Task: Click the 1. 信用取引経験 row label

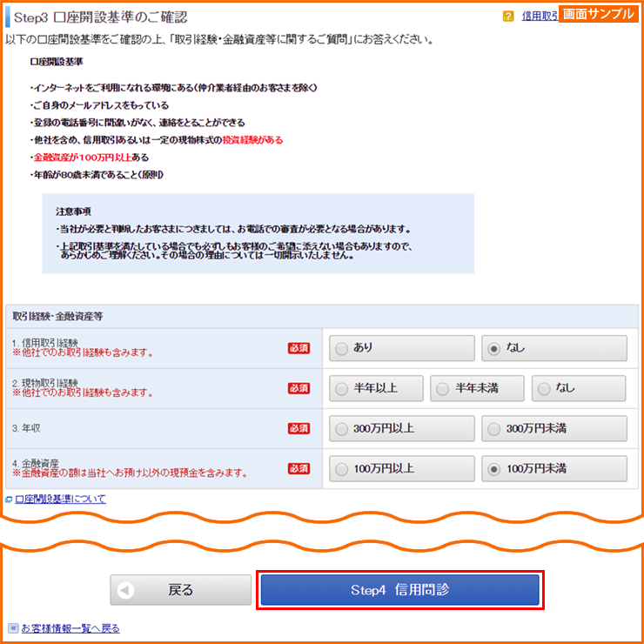Action: 45,343
